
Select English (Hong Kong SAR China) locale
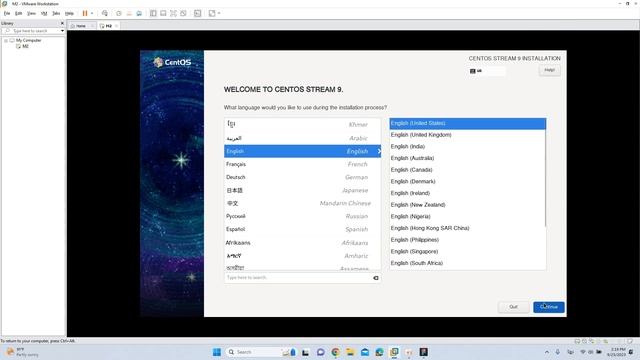pyautogui.click(x=467, y=228)
